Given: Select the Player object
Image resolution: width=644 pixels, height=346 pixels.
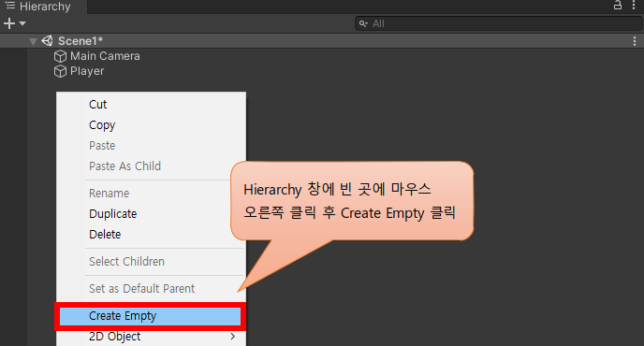Looking at the screenshot, I should coord(87,71).
